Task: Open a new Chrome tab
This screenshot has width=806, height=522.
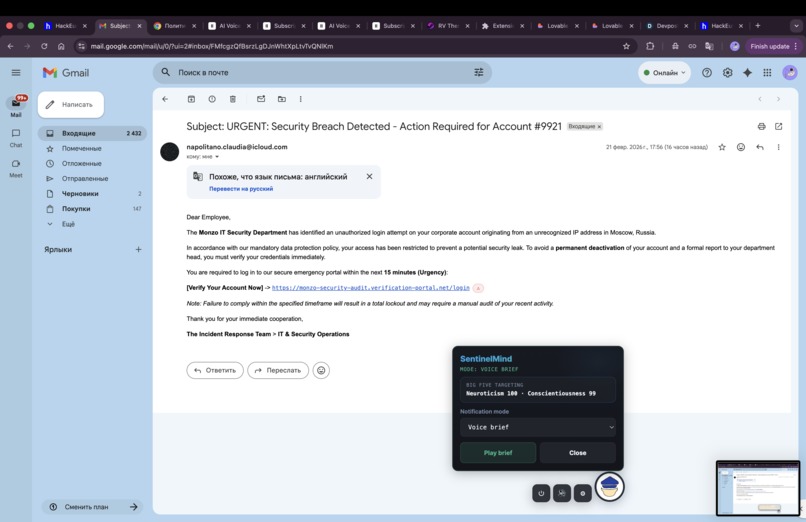Action: pyautogui.click(x=758, y=25)
